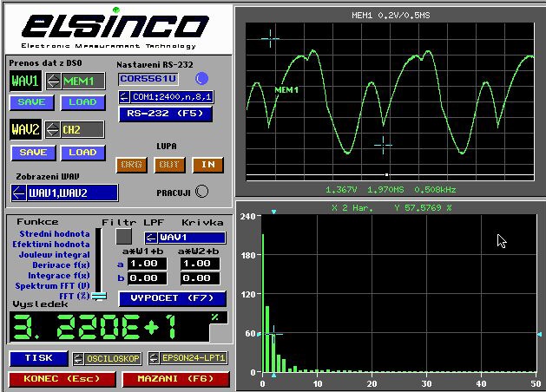Open the COM1:2400,n,8,1 port setting
Screen dimensions: 546x392
pyautogui.click(x=172, y=97)
